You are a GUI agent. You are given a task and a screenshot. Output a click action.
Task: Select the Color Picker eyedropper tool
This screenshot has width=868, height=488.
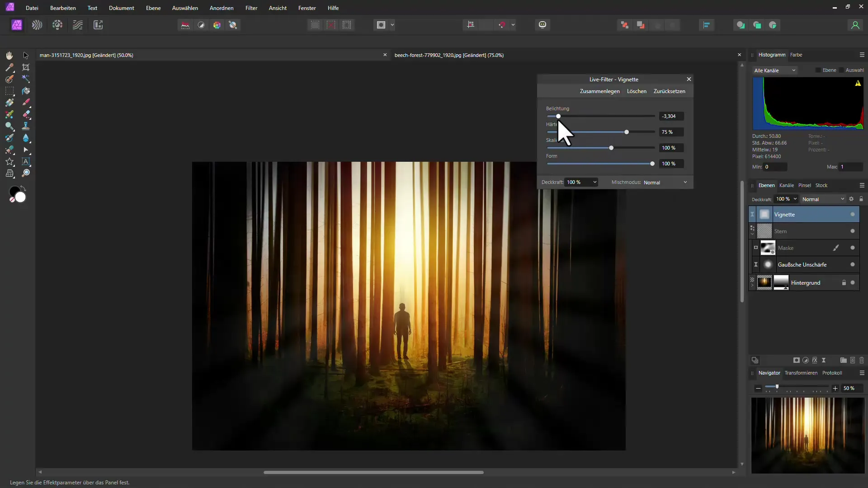coord(9,67)
